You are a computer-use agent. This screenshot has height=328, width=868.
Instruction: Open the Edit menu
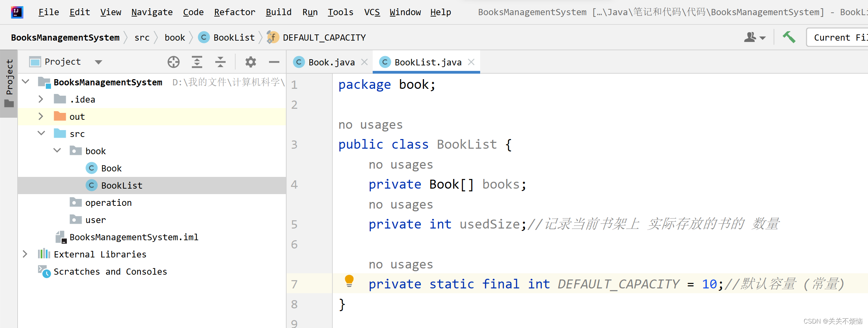click(80, 12)
